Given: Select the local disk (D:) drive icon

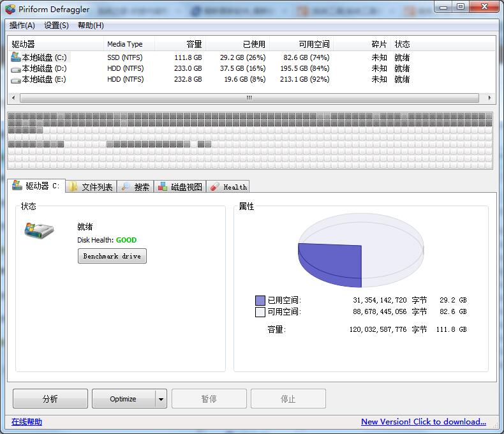Looking at the screenshot, I should point(16,68).
